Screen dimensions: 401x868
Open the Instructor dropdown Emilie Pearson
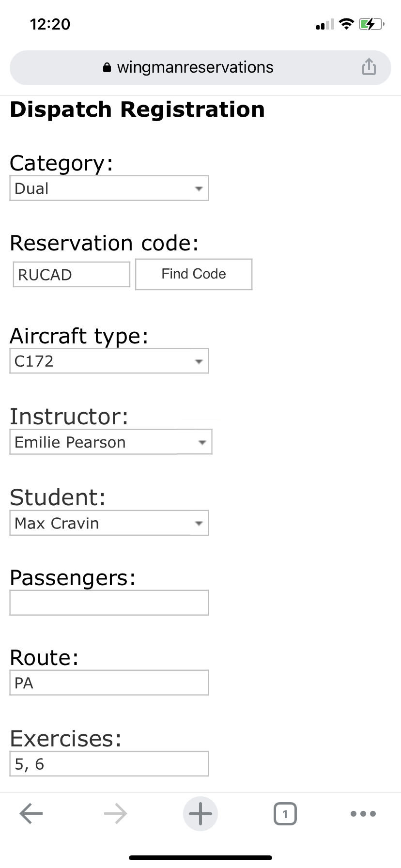coord(111,442)
